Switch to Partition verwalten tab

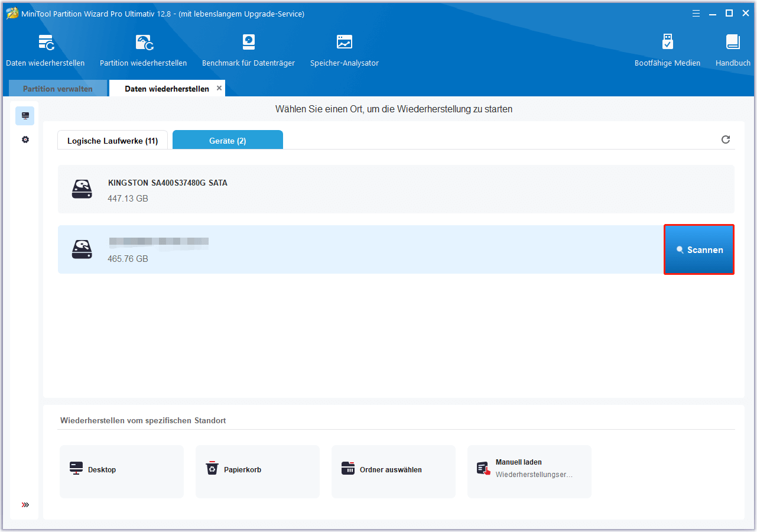click(x=58, y=89)
